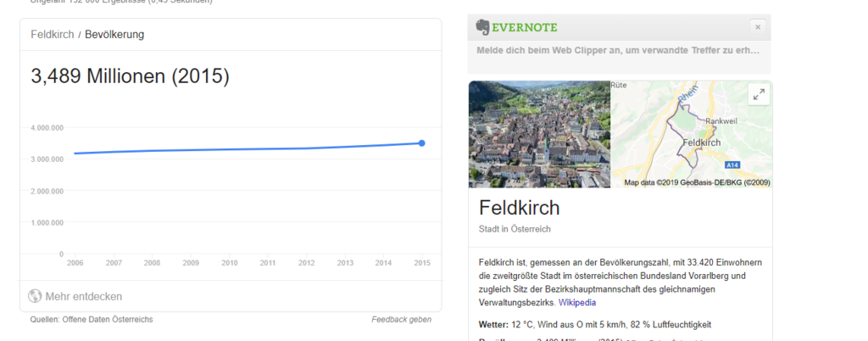Click the Feldkirch heading in the info panel
This screenshot has height=341, width=868.
click(520, 208)
